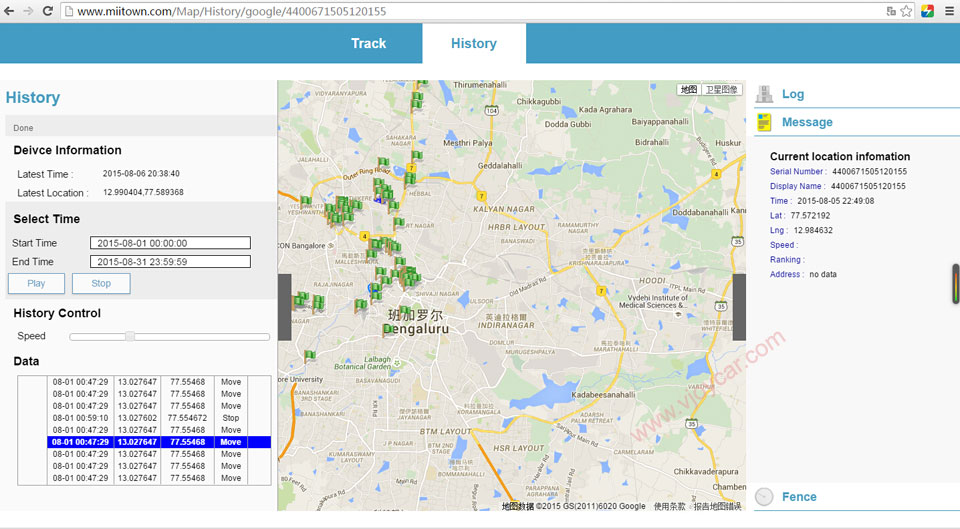Viewport: 960px width, 529px height.
Task: Click the BTM LAYOUT map label
Action: 445,432
